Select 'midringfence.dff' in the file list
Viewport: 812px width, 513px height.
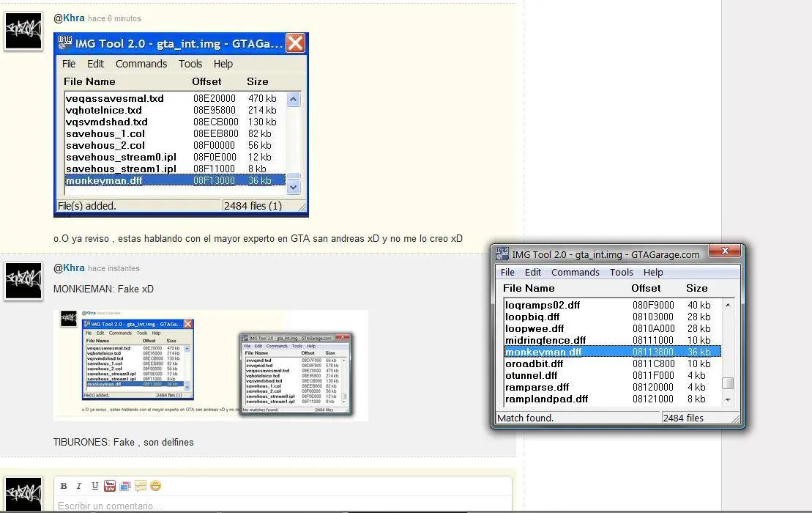(x=613, y=341)
